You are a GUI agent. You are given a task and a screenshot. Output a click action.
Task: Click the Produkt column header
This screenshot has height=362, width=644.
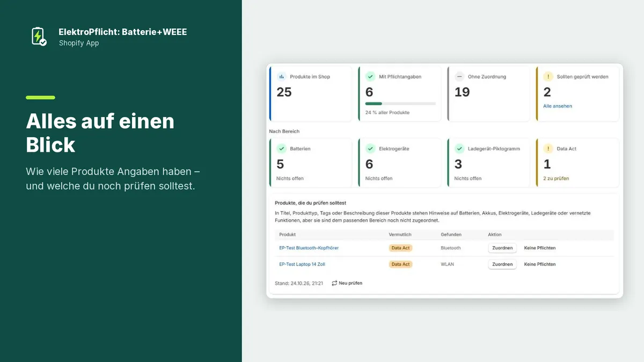pyautogui.click(x=288, y=234)
